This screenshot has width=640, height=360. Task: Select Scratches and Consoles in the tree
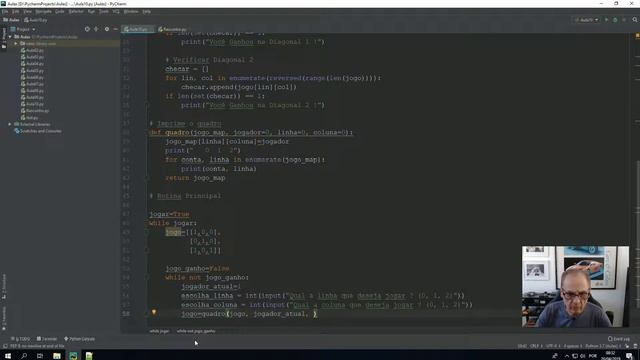coord(38,131)
